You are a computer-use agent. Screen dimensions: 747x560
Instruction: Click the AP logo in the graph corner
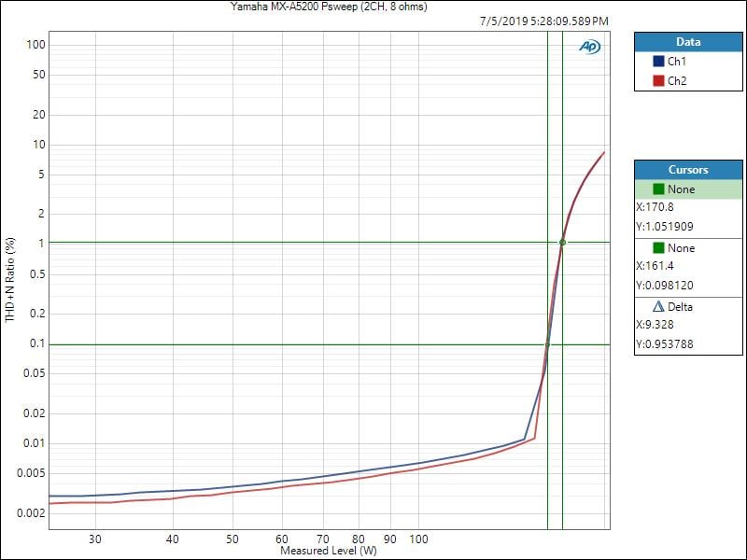click(x=589, y=47)
